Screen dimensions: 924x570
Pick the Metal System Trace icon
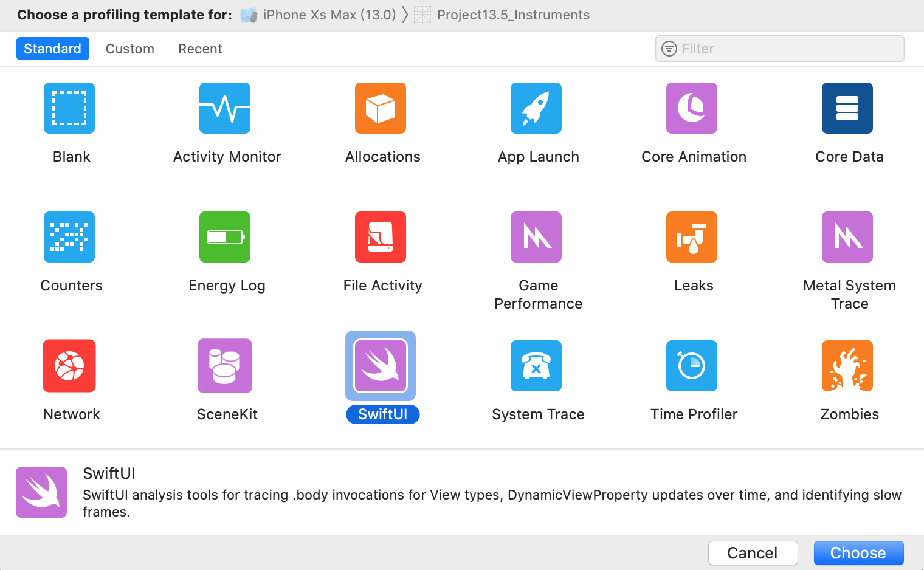click(847, 237)
